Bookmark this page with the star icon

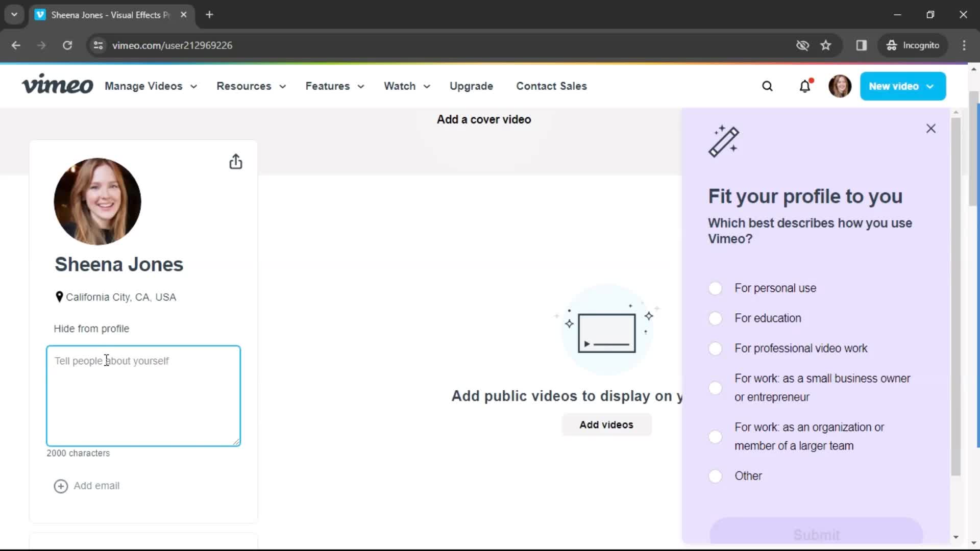[x=826, y=45]
